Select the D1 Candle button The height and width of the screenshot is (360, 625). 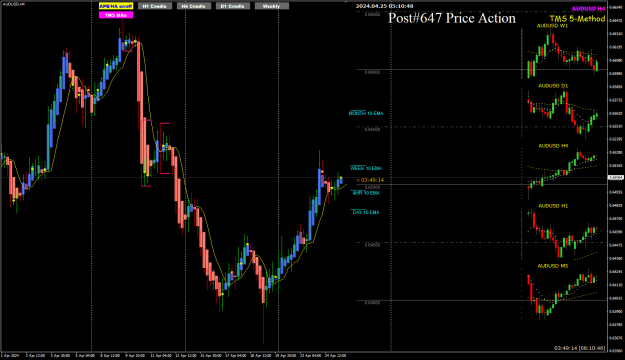233,6
